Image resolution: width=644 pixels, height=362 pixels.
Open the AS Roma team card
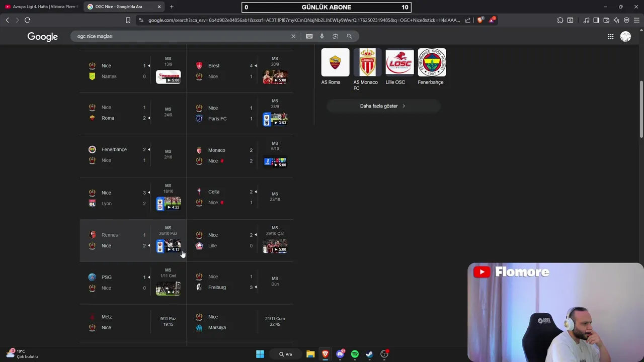pos(335,67)
